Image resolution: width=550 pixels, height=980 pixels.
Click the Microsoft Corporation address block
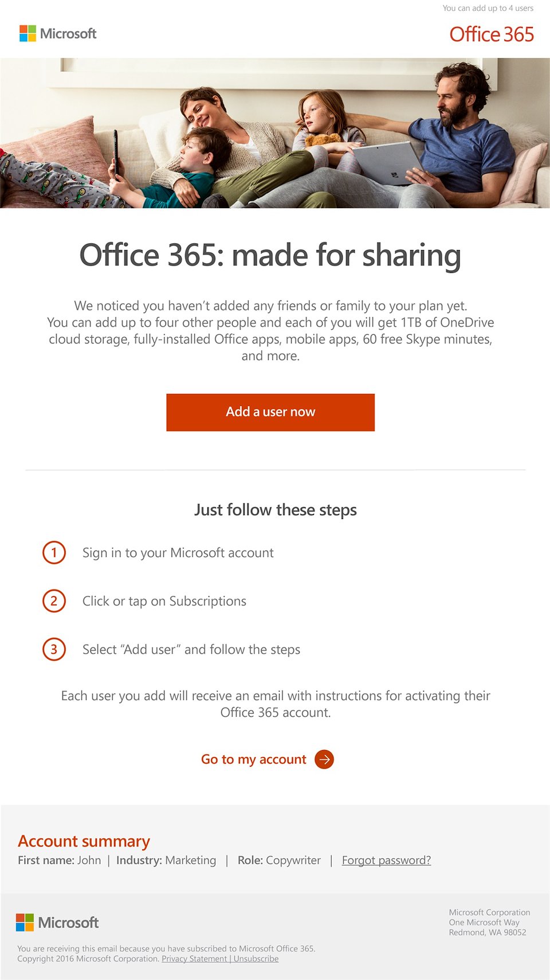[489, 922]
